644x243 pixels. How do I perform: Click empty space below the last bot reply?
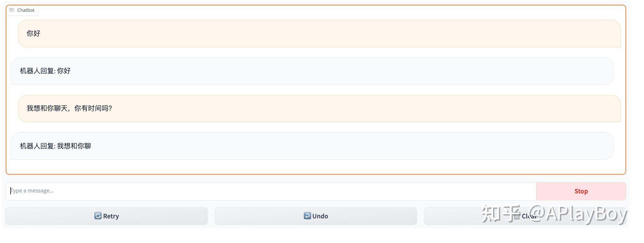tap(315, 167)
